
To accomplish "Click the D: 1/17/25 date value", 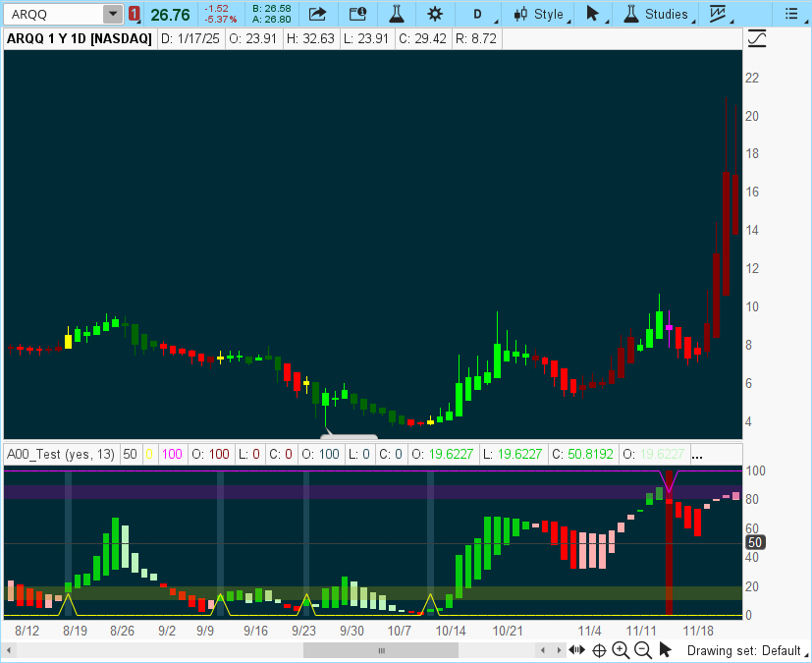I will pos(190,39).
